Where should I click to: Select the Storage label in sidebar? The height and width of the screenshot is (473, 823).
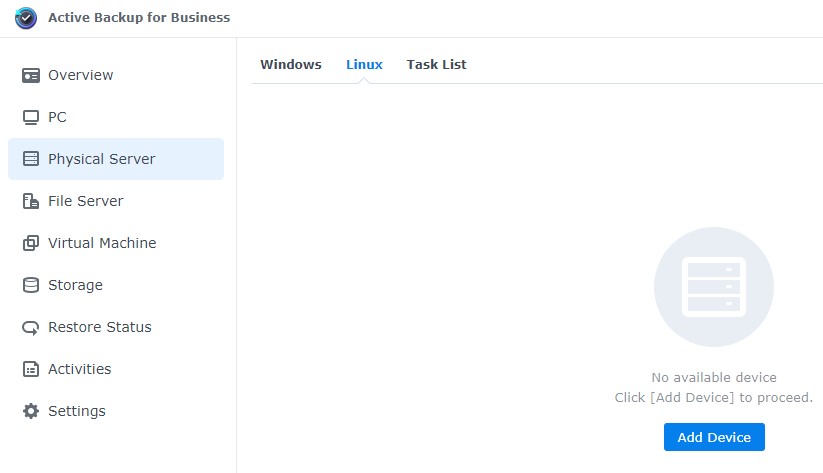[x=76, y=285]
